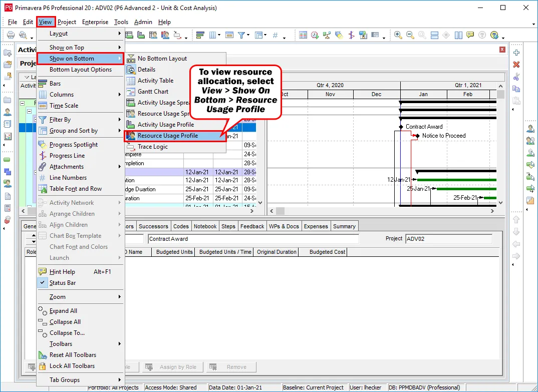
Task: Click the Filter funnel toolbar icon
Action: [x=241, y=35]
